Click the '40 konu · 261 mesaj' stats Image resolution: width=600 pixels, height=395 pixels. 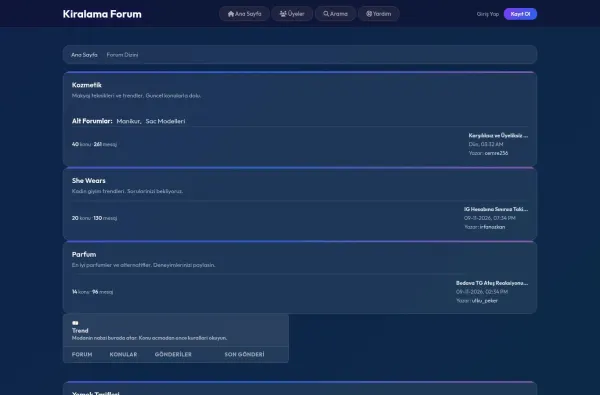[x=94, y=144]
